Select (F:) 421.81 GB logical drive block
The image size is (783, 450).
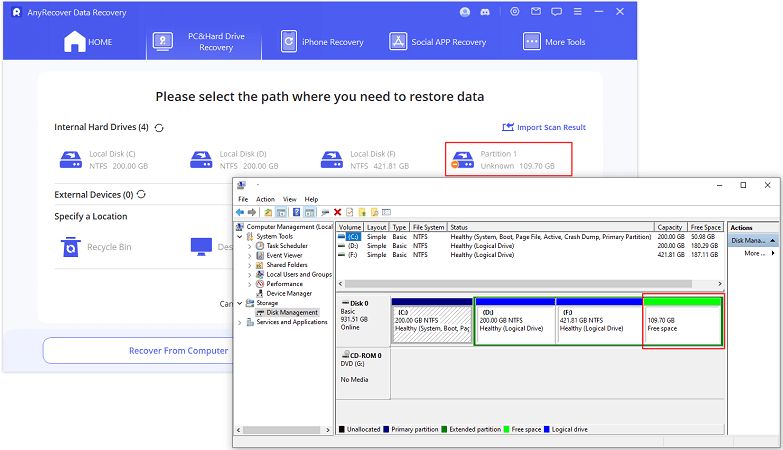(599, 320)
